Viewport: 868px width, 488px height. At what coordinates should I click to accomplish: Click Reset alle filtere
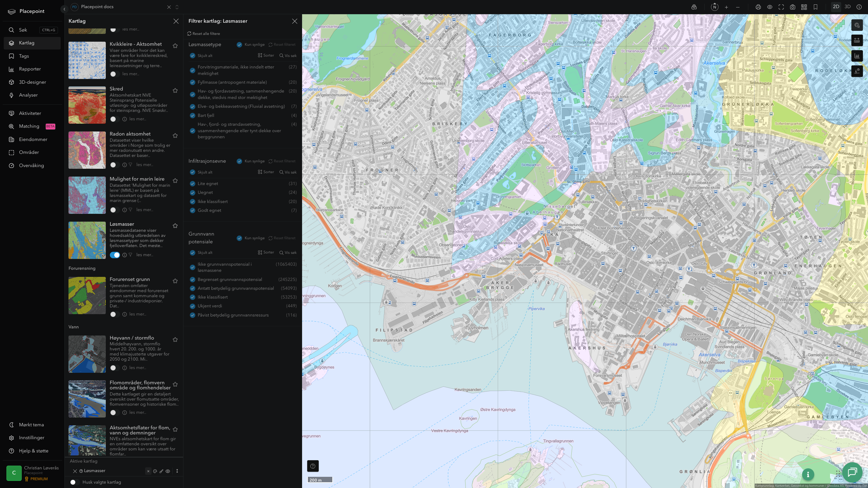coord(203,34)
